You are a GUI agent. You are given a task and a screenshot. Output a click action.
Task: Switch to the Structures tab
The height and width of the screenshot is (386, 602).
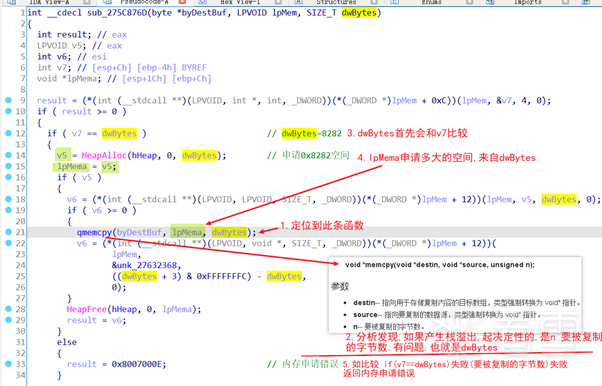336,2
